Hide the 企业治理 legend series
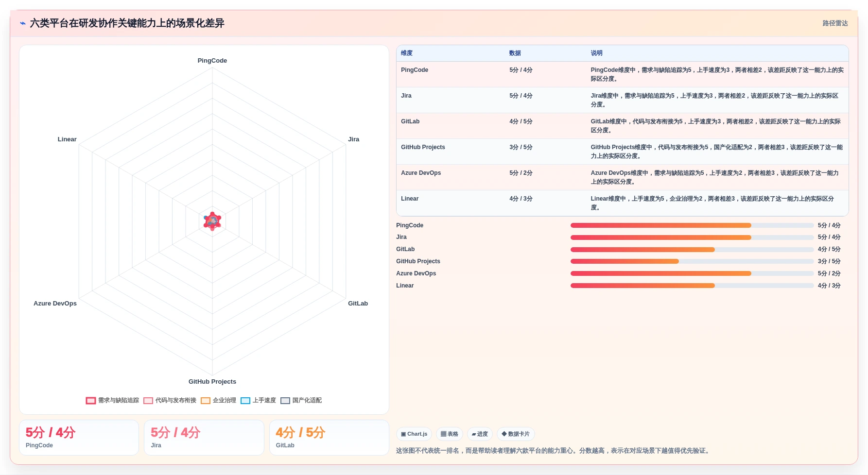This screenshot has height=475, width=868. (218, 401)
